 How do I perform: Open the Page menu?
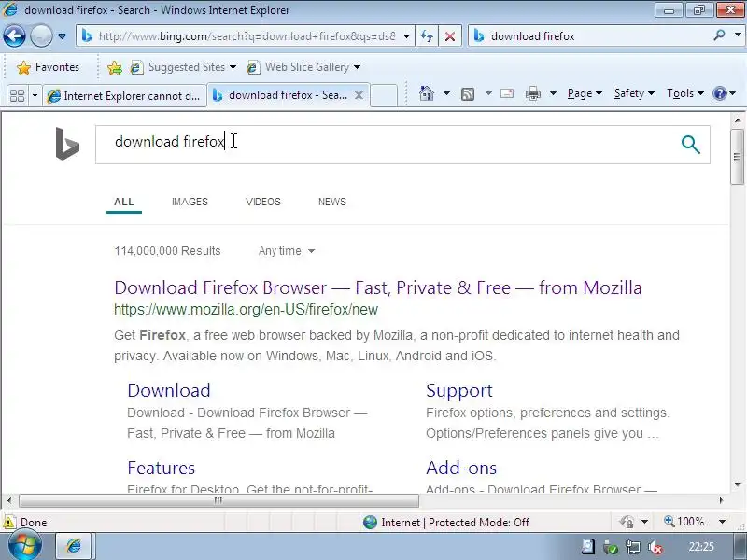[x=585, y=93]
